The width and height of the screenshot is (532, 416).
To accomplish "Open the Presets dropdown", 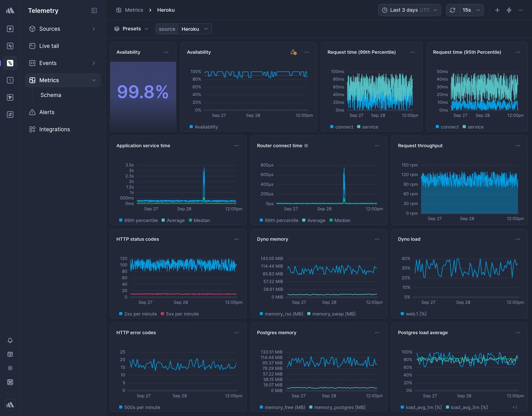I will [x=131, y=29].
